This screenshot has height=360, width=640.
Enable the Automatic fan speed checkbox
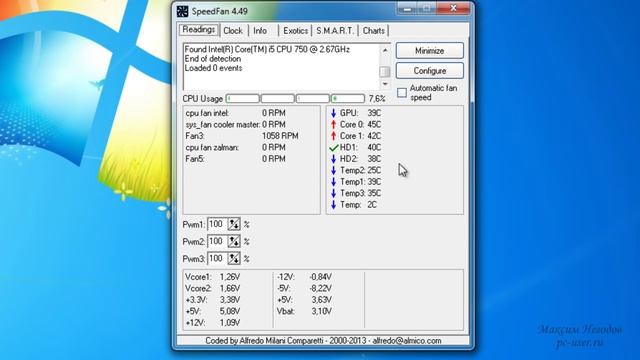tap(402, 93)
